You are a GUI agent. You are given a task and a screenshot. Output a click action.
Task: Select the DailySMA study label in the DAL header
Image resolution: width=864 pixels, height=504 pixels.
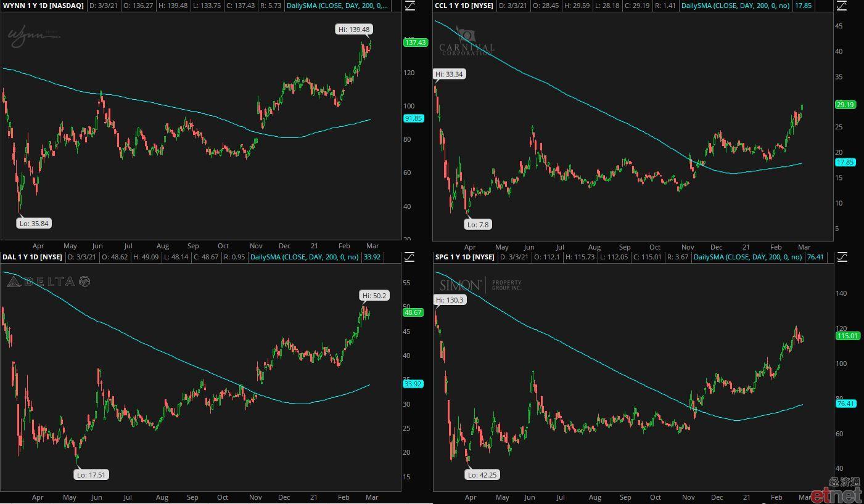[305, 257]
